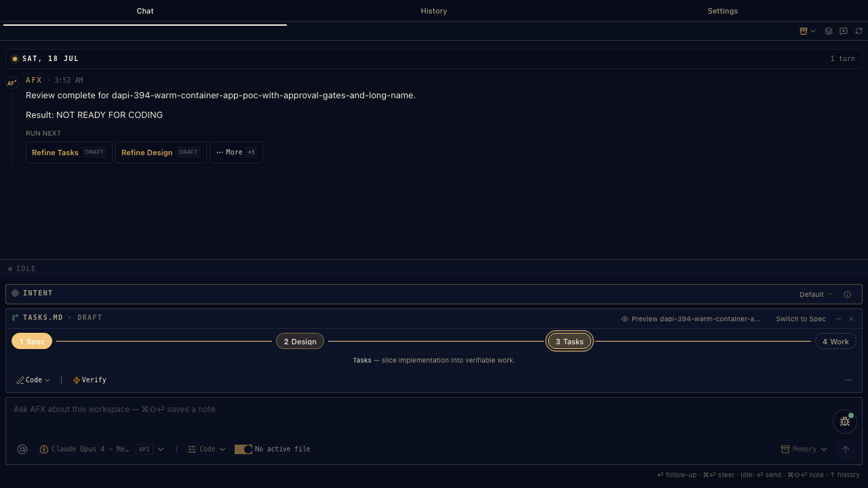Click the bug debug icon
Viewport: 868px width, 488px height.
pyautogui.click(x=845, y=422)
